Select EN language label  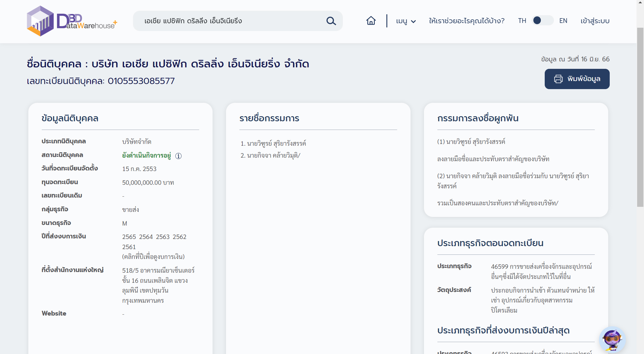[563, 21]
